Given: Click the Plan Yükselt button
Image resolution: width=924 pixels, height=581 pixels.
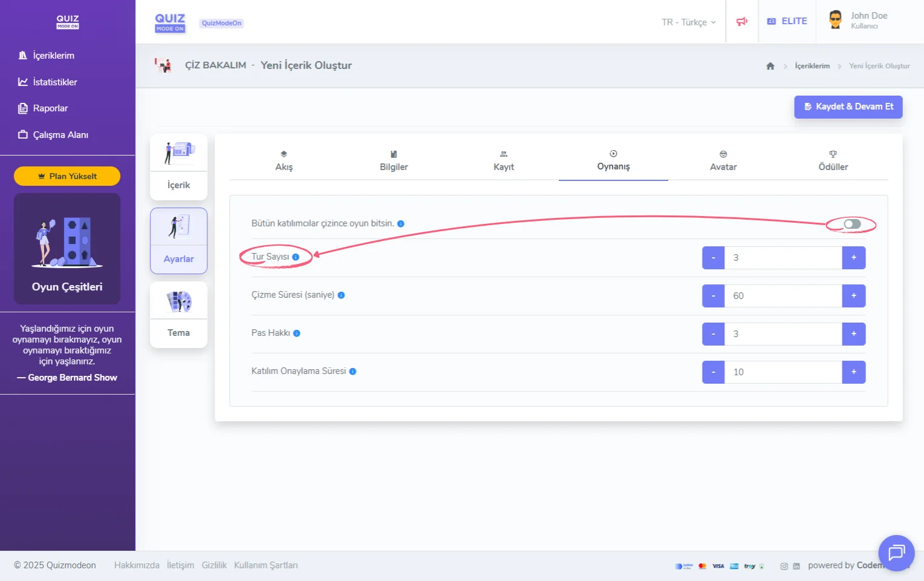Looking at the screenshot, I should [x=67, y=176].
